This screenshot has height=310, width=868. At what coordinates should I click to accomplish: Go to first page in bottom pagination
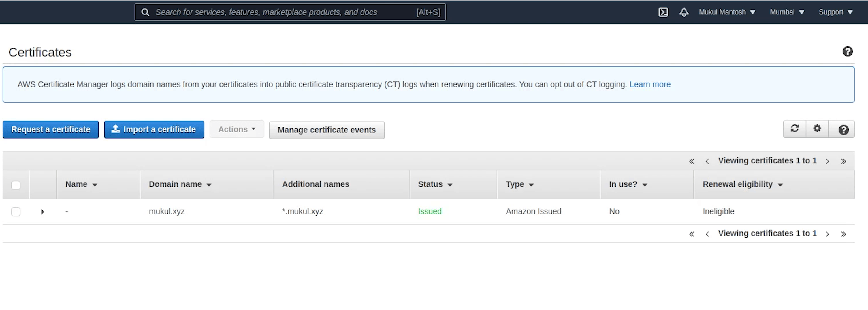pos(692,234)
